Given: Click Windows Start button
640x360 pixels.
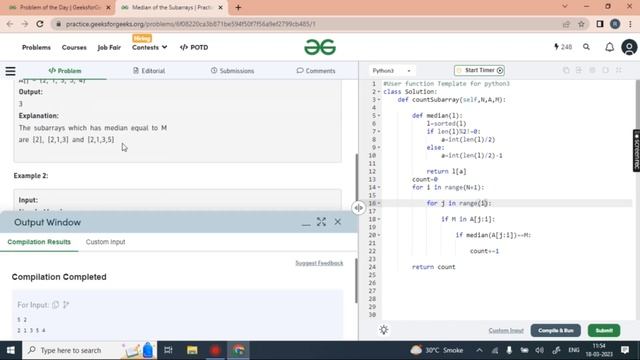Looking at the screenshot, I should click(11, 350).
